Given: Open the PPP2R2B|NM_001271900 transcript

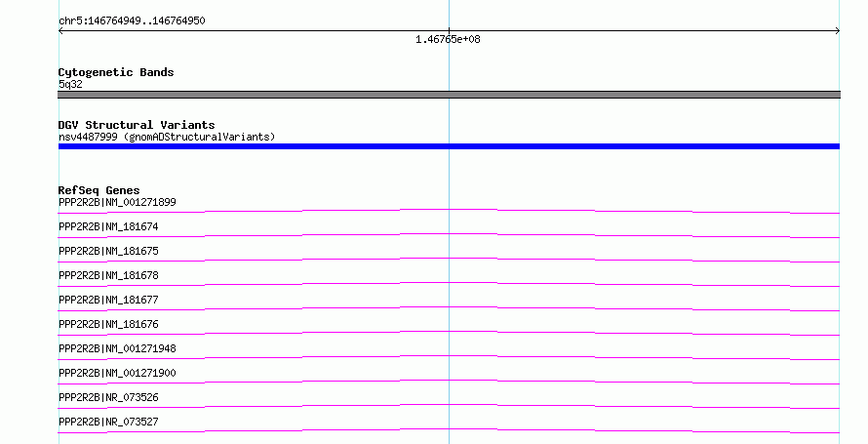Looking at the screenshot, I should (117, 373).
